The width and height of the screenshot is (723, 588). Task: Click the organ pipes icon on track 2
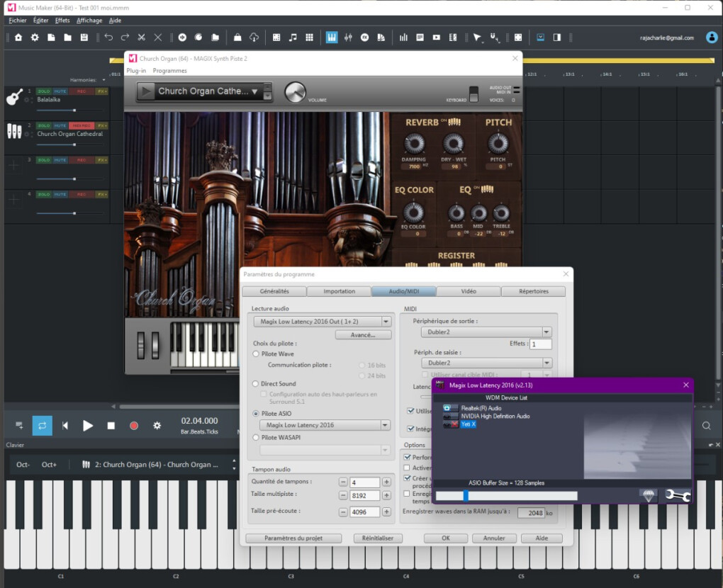tap(14, 131)
